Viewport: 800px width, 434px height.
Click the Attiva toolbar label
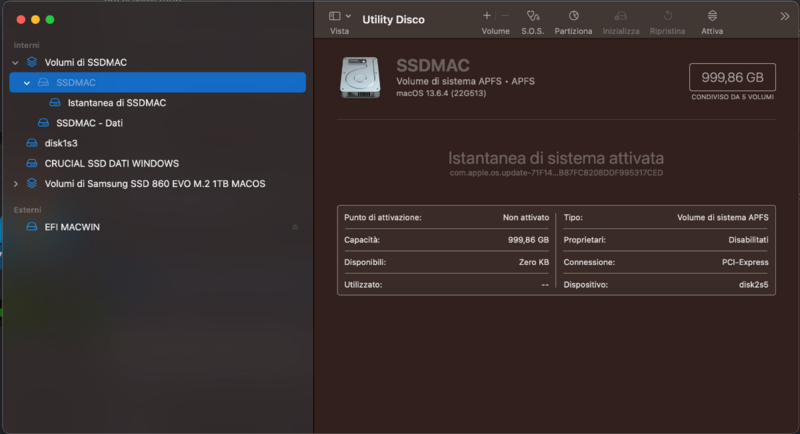[x=712, y=31]
